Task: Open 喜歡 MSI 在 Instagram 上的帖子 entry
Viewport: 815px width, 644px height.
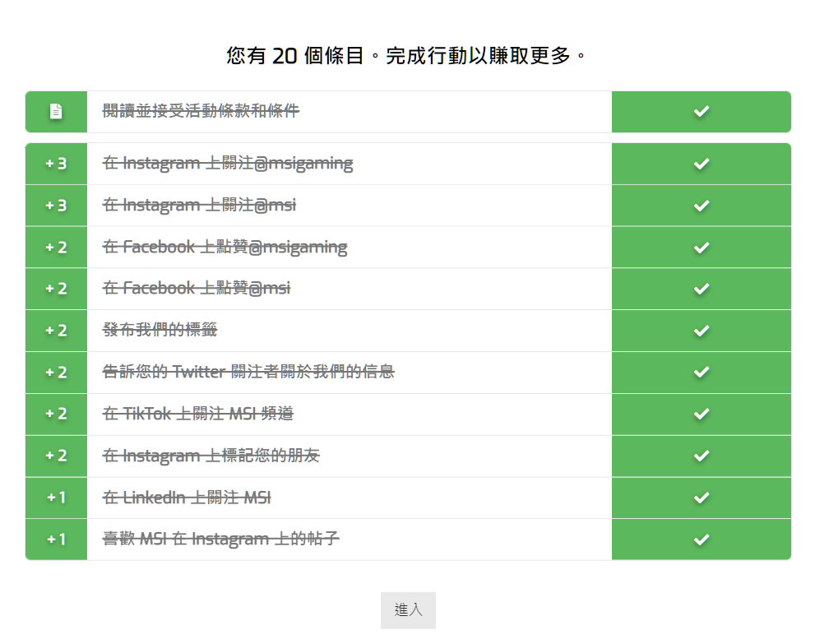Action: coord(221,539)
